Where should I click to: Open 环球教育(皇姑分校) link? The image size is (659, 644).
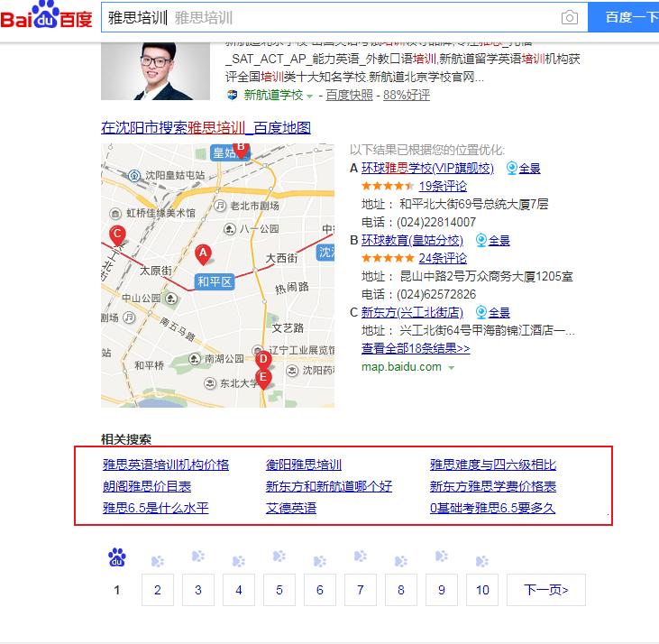[x=412, y=241]
